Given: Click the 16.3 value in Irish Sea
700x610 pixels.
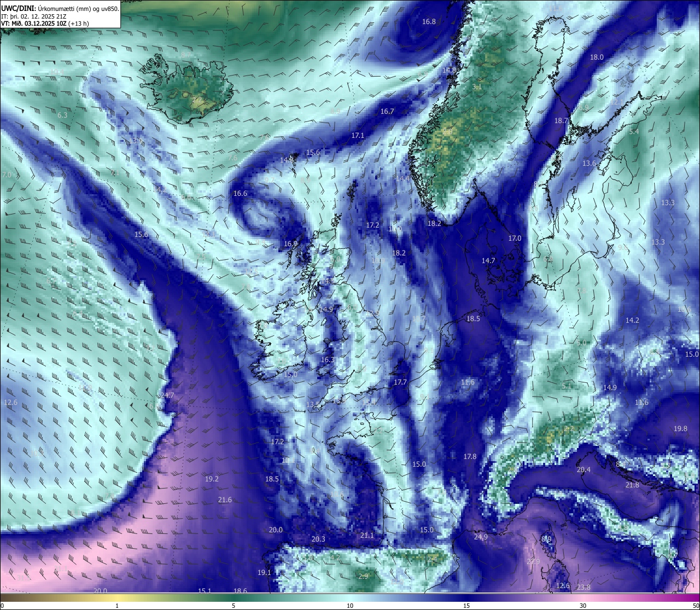Looking at the screenshot, I should click(327, 360).
